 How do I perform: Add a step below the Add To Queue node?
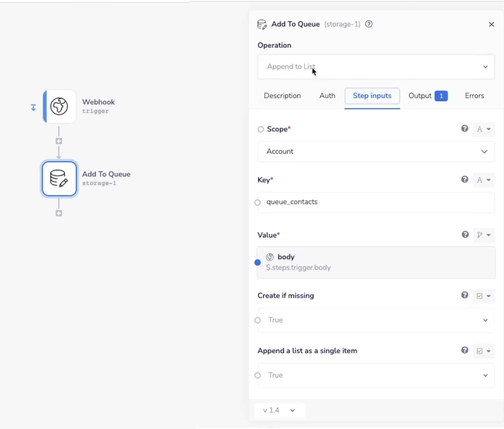tap(59, 213)
